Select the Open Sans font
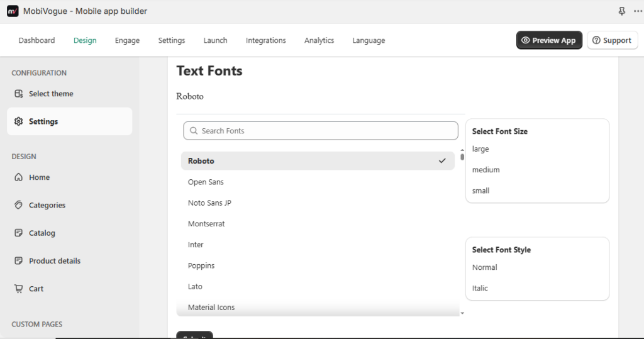Viewport: 644px width, 339px height. click(x=318, y=182)
